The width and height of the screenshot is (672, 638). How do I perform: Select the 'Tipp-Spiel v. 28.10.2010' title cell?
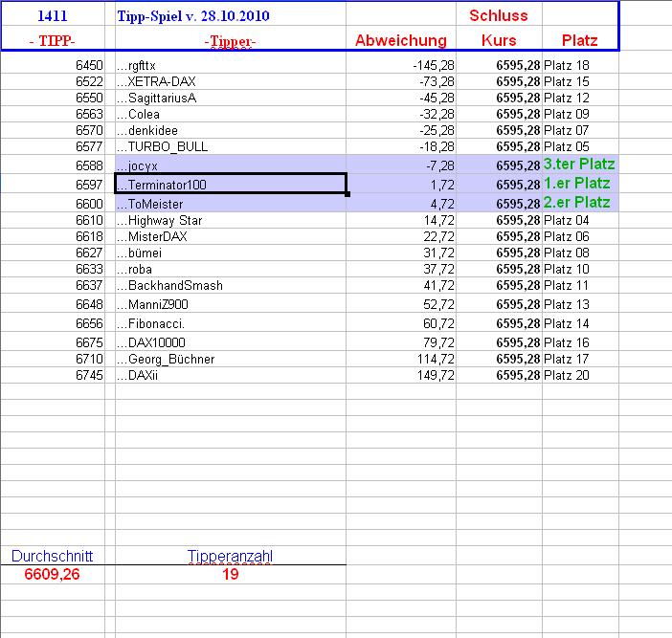click(x=231, y=16)
